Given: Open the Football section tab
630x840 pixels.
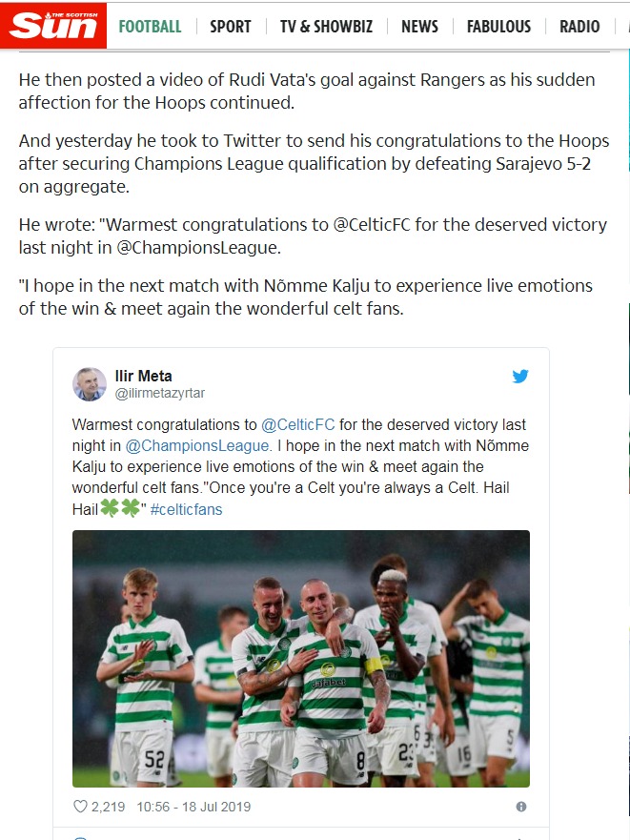Looking at the screenshot, I should (x=150, y=27).
